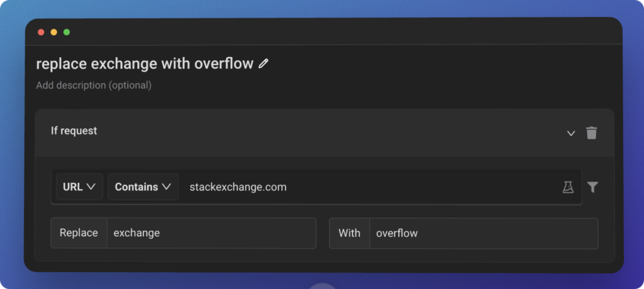Delete the If request condition with trash icon

(591, 133)
